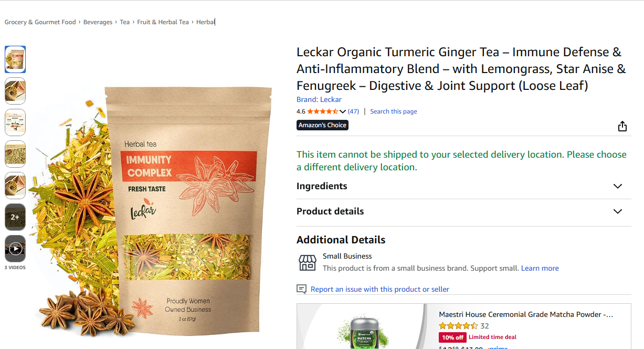The image size is (644, 349).
Task: Select the first product thumbnail
Action: pos(15,59)
